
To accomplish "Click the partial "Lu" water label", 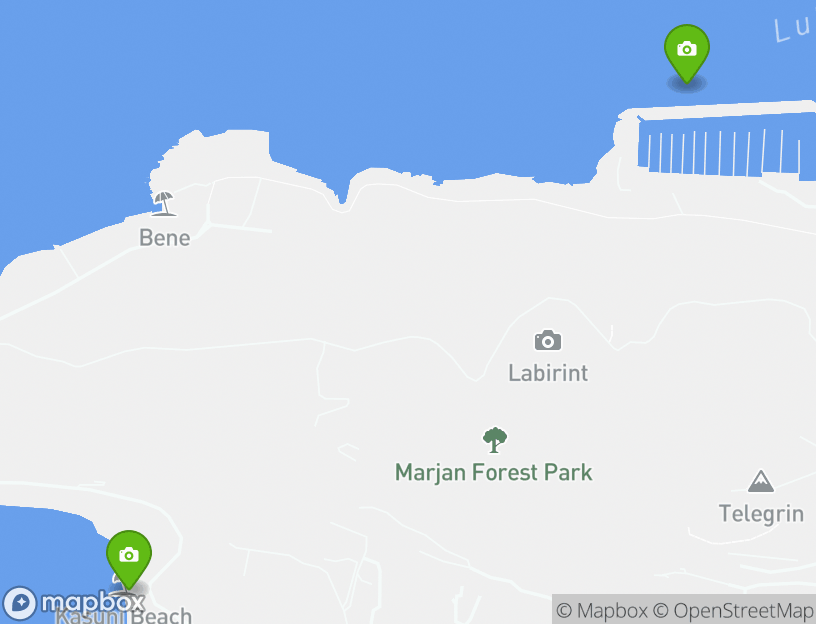I will (792, 29).
